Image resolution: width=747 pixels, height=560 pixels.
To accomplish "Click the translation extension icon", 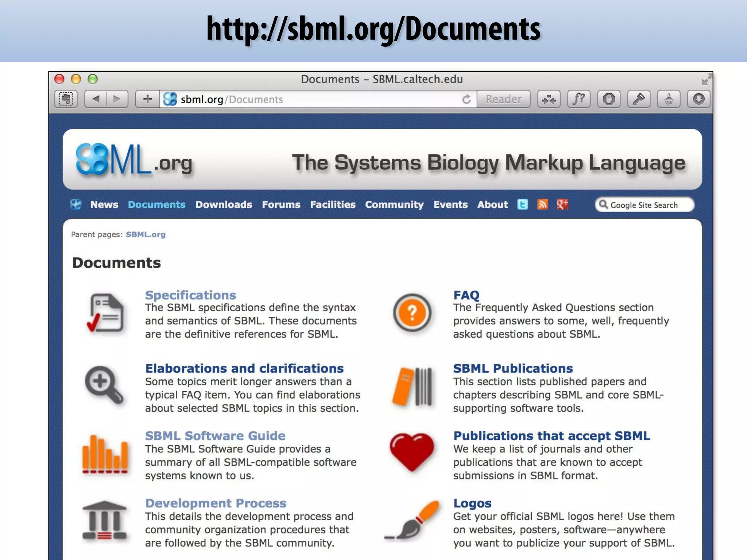I will point(669,99).
